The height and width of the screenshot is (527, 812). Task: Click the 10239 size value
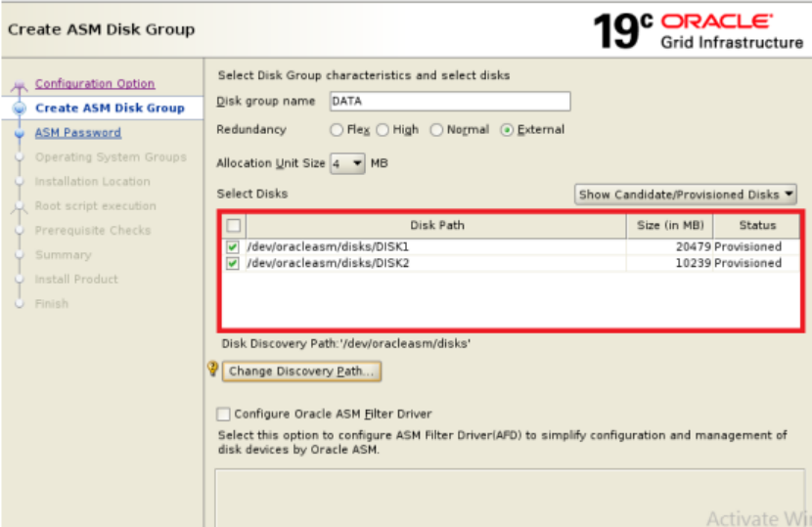[x=693, y=264]
